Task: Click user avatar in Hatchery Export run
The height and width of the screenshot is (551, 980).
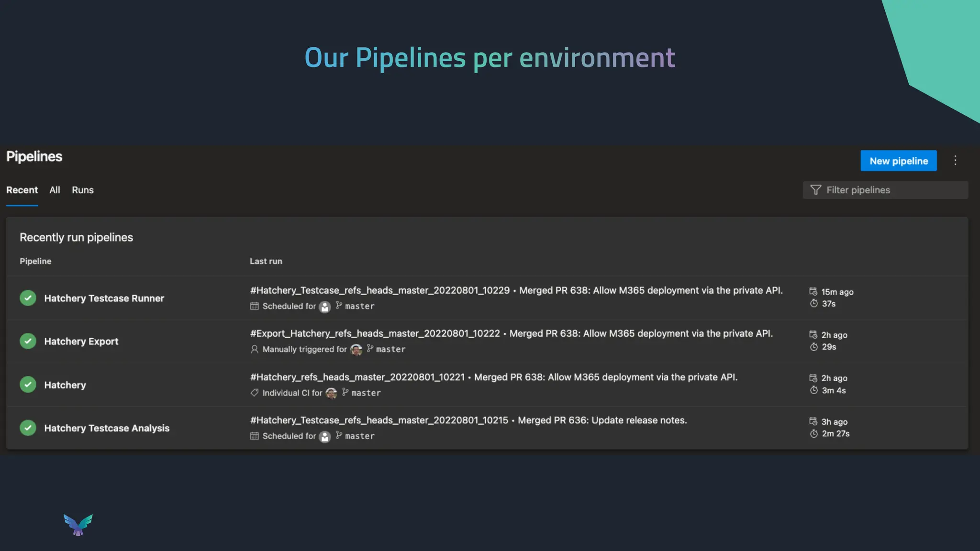Action: coord(356,350)
